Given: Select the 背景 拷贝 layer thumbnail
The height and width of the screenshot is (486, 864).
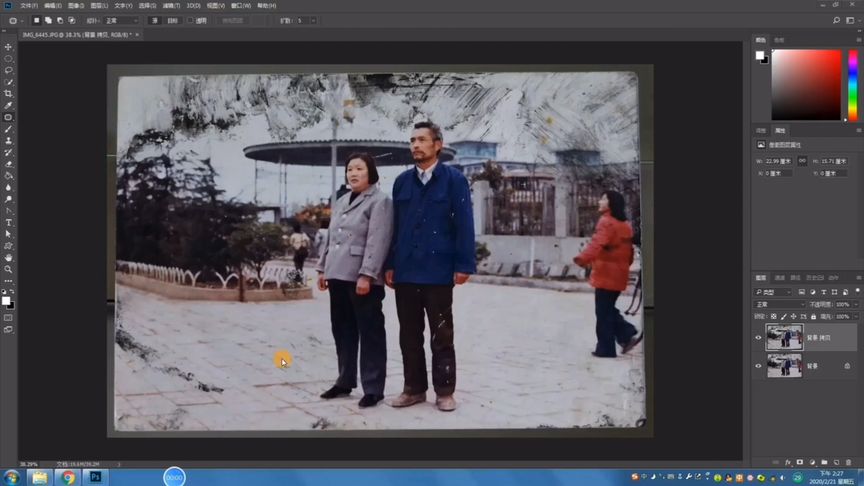Looking at the screenshot, I should (x=784, y=338).
